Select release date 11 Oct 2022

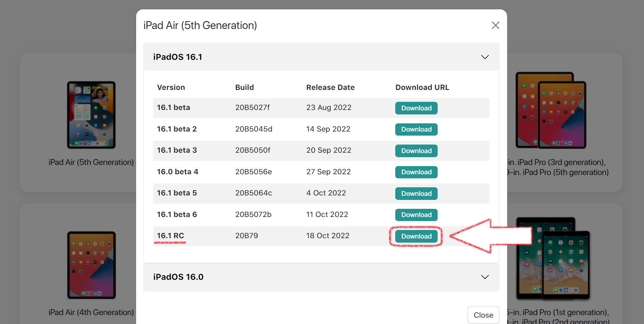327,214
